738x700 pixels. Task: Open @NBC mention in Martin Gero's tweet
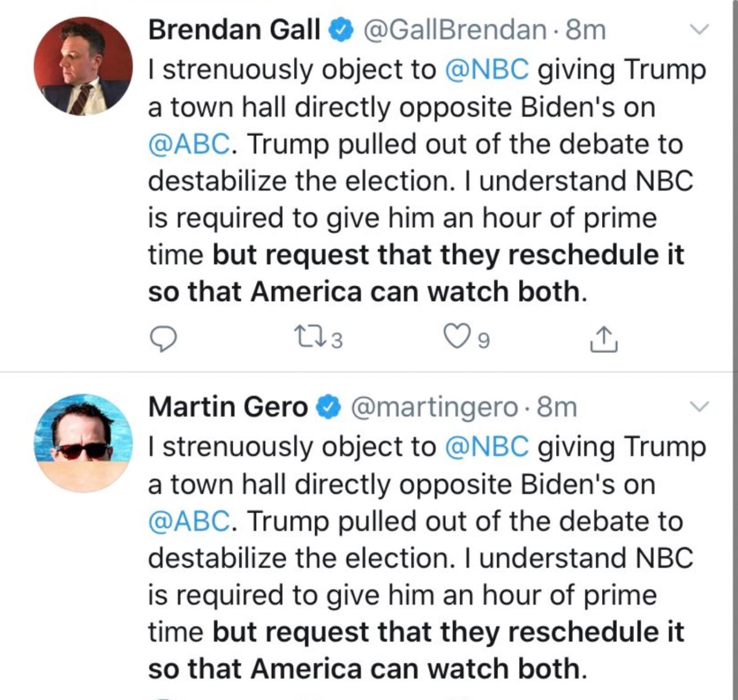486,447
